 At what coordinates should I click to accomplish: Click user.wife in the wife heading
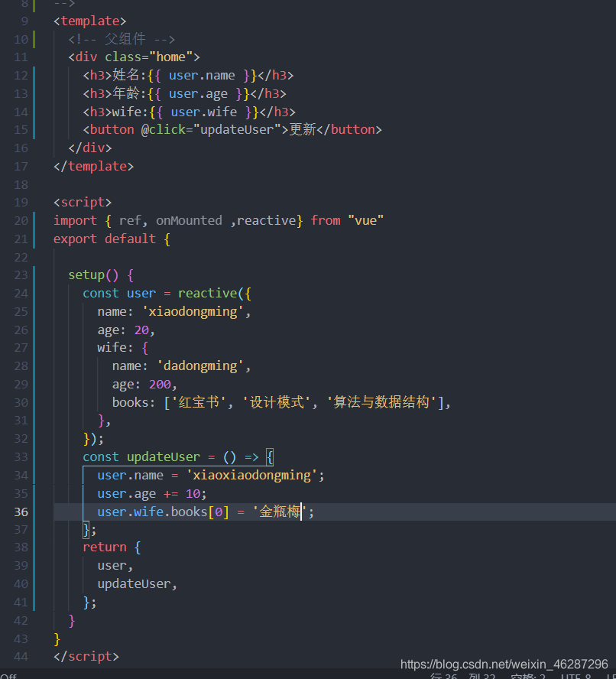pos(204,112)
